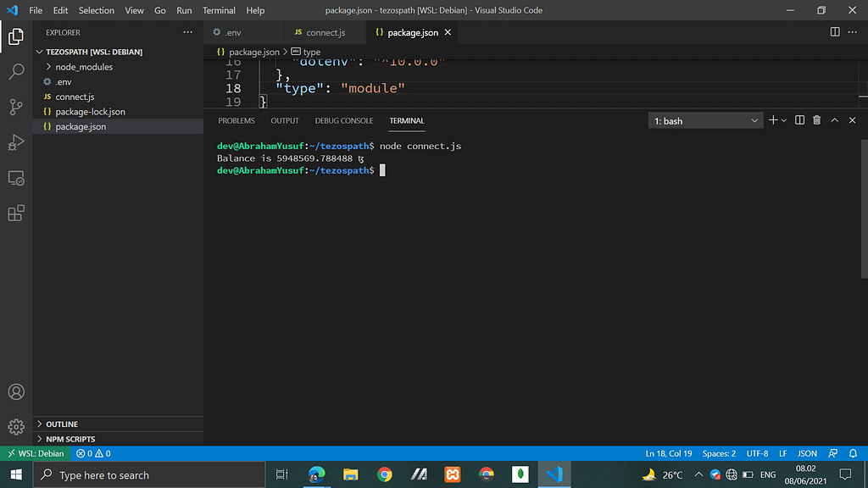The width and height of the screenshot is (868, 488).
Task: Open the Help menu
Action: pos(255,10)
